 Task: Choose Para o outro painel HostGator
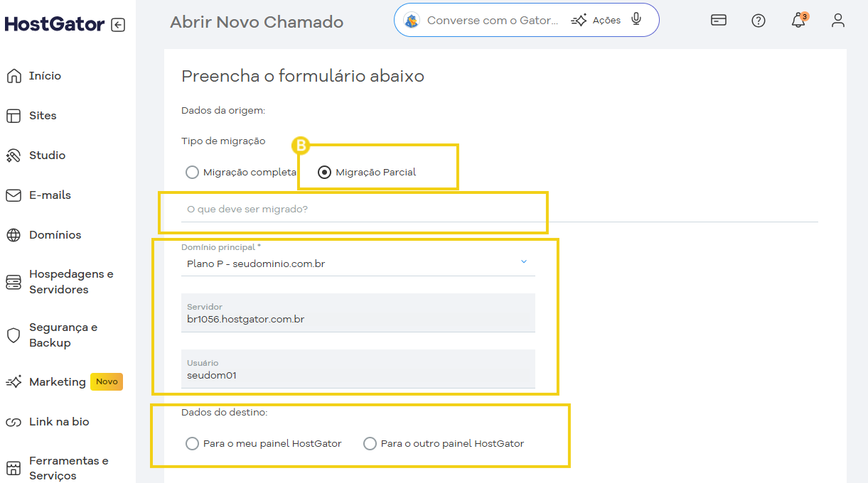point(370,444)
